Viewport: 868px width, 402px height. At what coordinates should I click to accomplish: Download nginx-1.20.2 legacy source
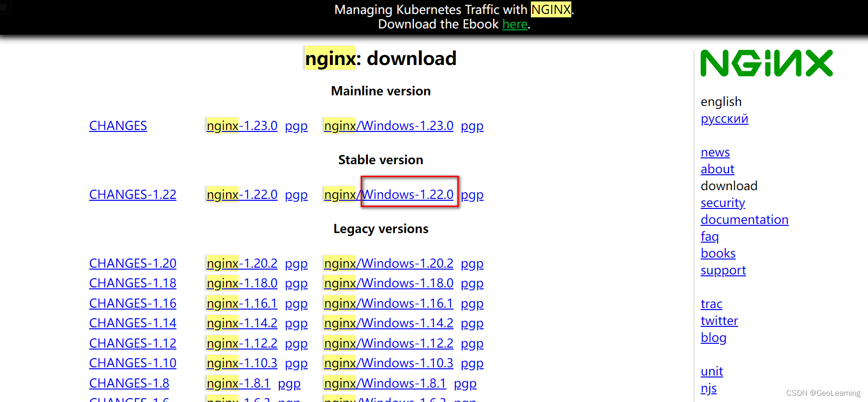[x=242, y=263]
